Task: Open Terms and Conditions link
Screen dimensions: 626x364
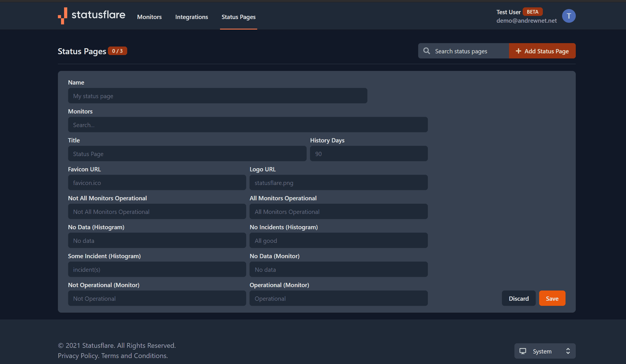Action: point(134,356)
